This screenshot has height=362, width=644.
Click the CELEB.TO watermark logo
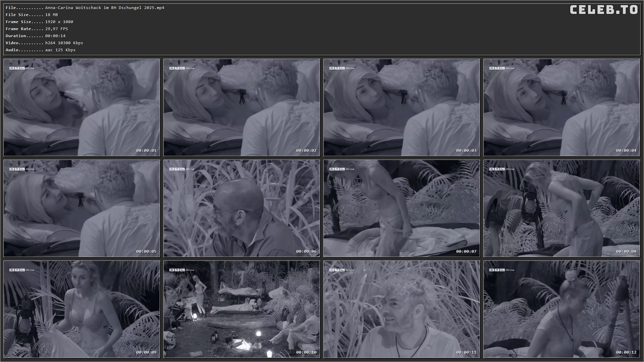pyautogui.click(x=604, y=10)
